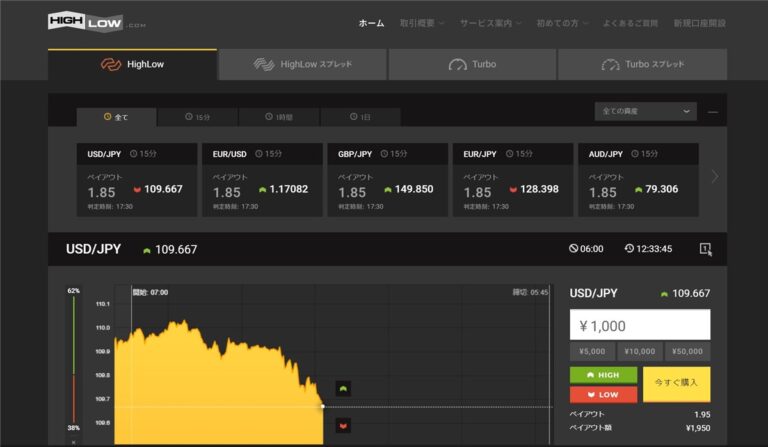This screenshot has height=447, width=768.
Task: Click the clock icon on EUR/JPY card
Action: click(509, 154)
